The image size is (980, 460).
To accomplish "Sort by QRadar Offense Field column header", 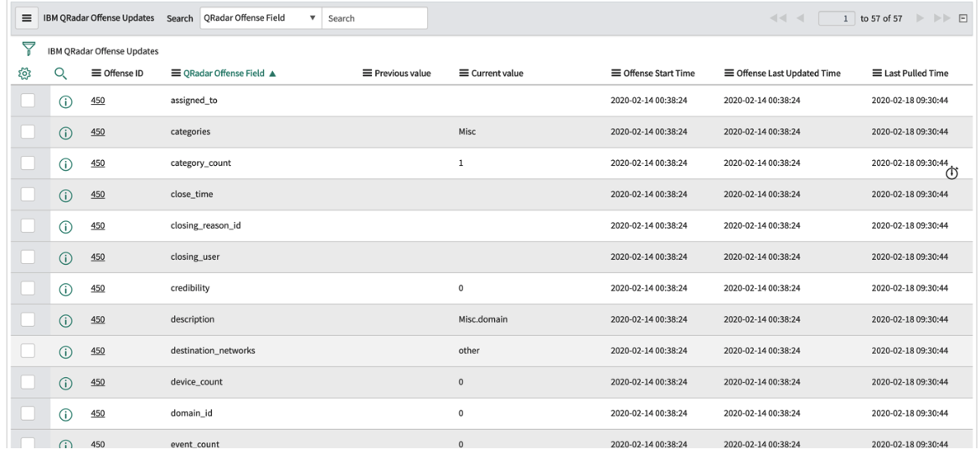I will [x=224, y=73].
